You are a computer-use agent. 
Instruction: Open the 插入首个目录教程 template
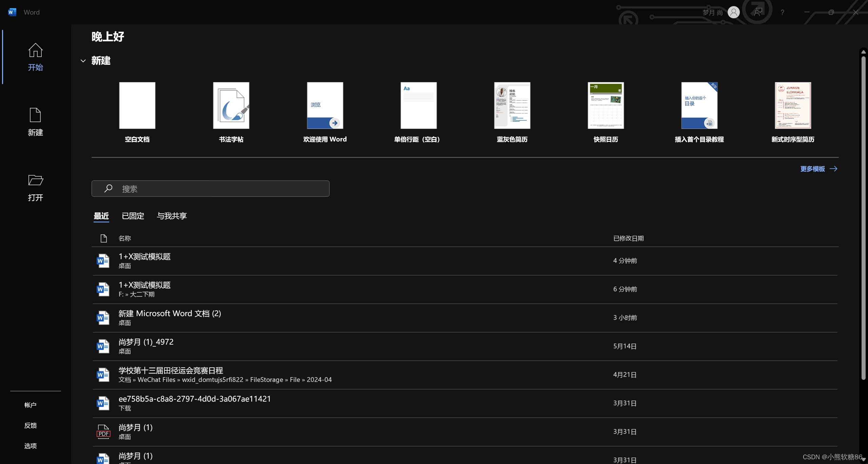point(699,112)
